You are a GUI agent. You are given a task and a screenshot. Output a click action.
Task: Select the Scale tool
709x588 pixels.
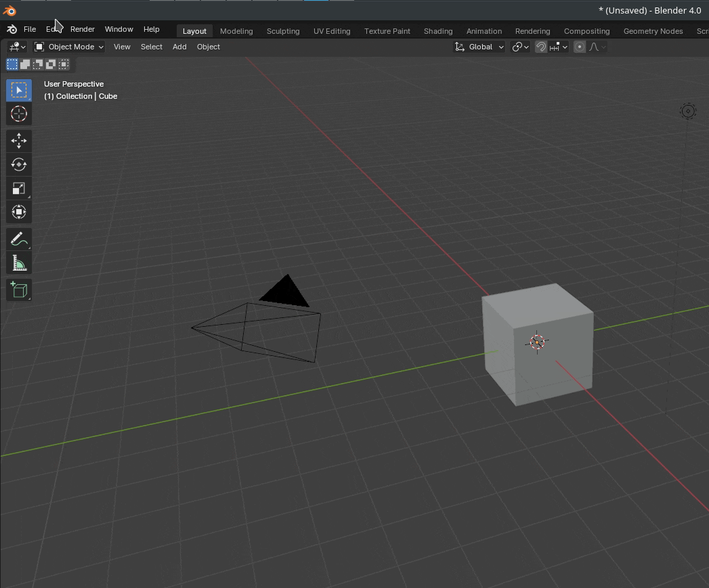[x=19, y=189]
